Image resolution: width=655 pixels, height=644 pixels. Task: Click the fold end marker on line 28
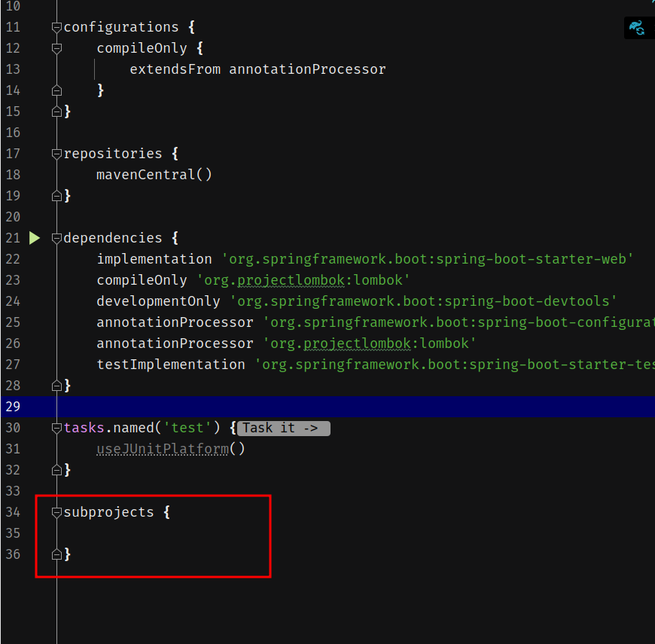tap(56, 386)
